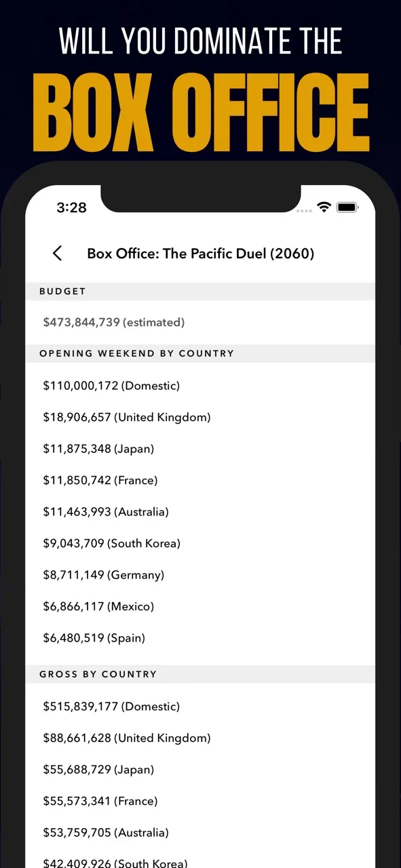
Task: Tap the battery status icon
Action: point(347,207)
